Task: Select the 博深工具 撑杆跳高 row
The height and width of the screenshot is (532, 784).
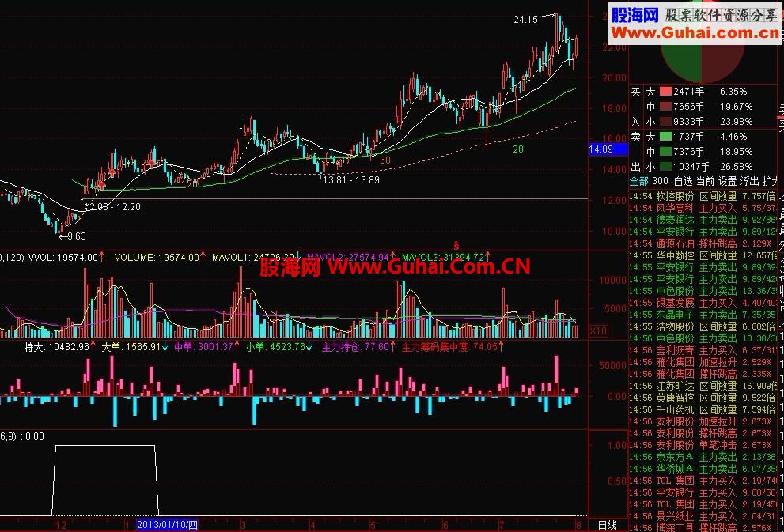Action: tap(702, 527)
